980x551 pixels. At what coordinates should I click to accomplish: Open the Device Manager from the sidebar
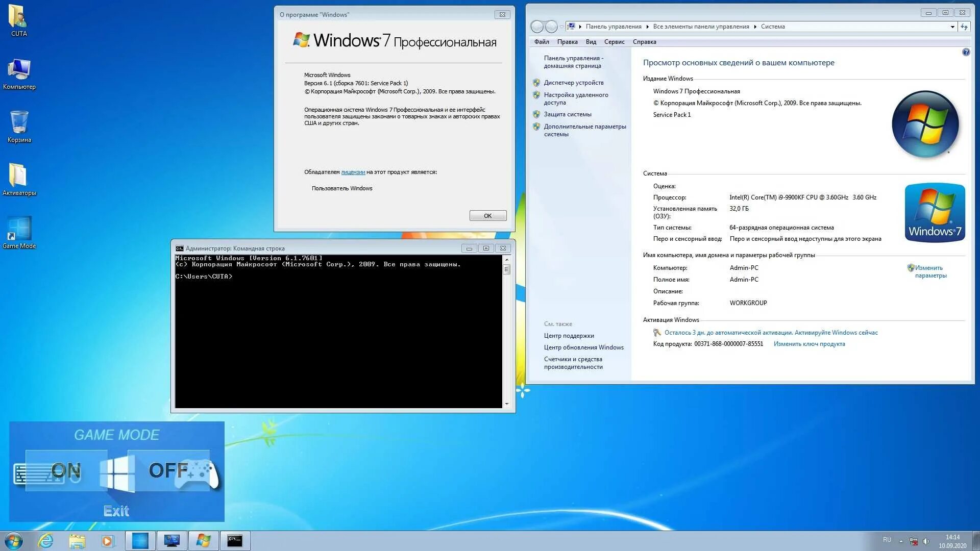(574, 82)
